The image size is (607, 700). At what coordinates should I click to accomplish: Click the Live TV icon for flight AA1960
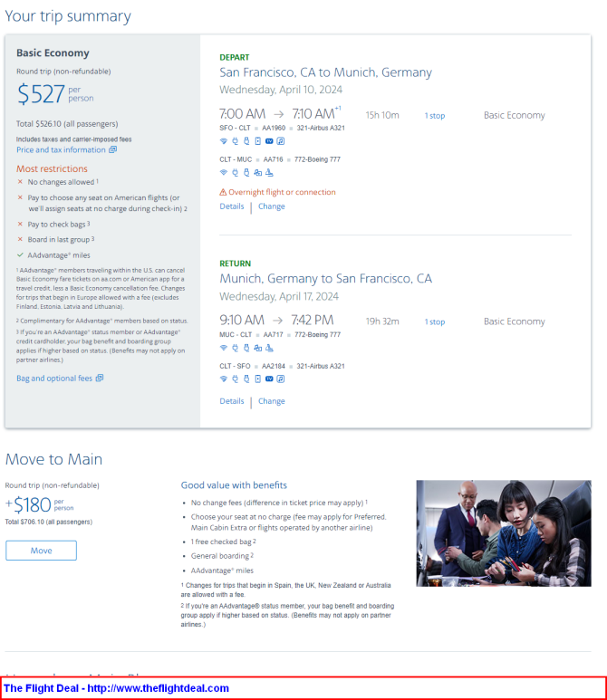click(x=269, y=141)
